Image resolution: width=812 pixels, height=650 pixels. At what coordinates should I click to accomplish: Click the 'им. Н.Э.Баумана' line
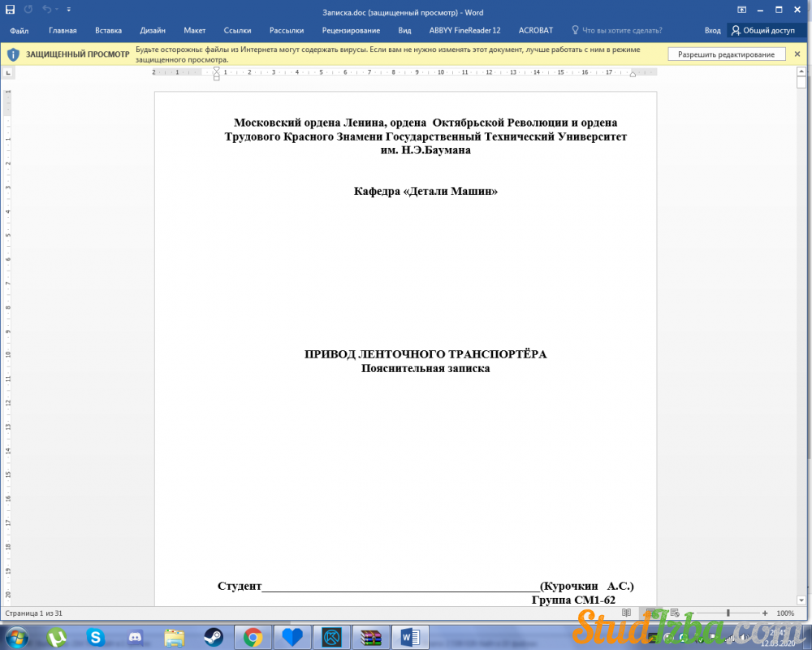point(425,150)
